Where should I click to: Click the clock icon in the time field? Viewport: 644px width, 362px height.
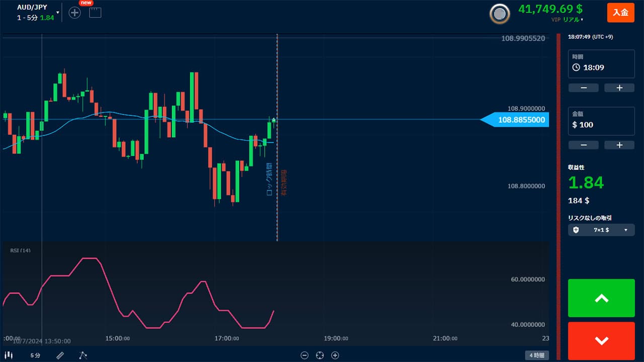pos(577,67)
